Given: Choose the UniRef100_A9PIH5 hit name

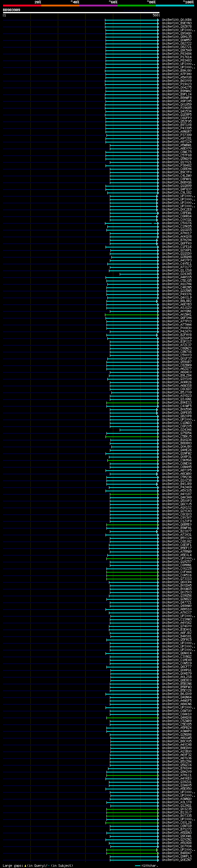Looking at the screenshot, I should point(177,101).
